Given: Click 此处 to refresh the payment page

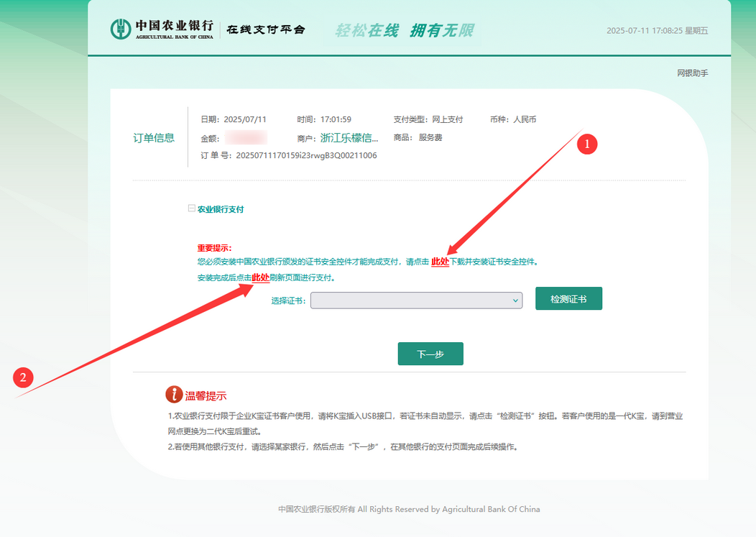Looking at the screenshot, I should pos(260,277).
